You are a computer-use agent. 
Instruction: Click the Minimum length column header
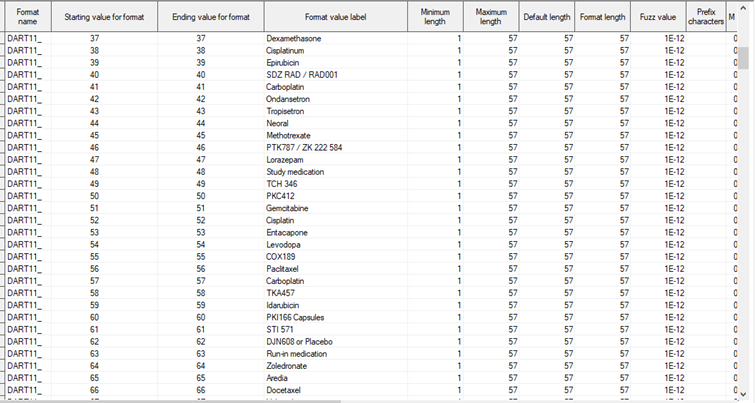pyautogui.click(x=435, y=16)
